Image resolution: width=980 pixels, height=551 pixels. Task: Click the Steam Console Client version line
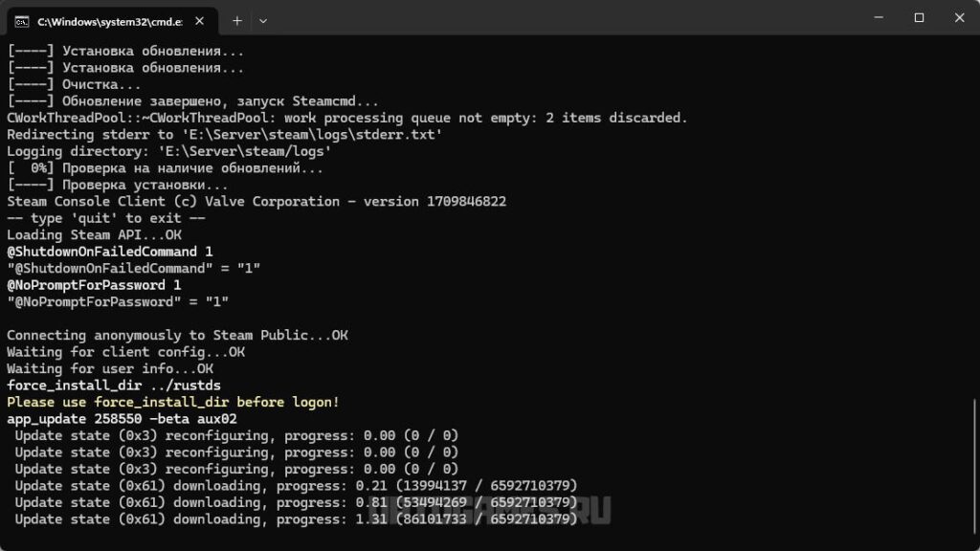tap(256, 201)
